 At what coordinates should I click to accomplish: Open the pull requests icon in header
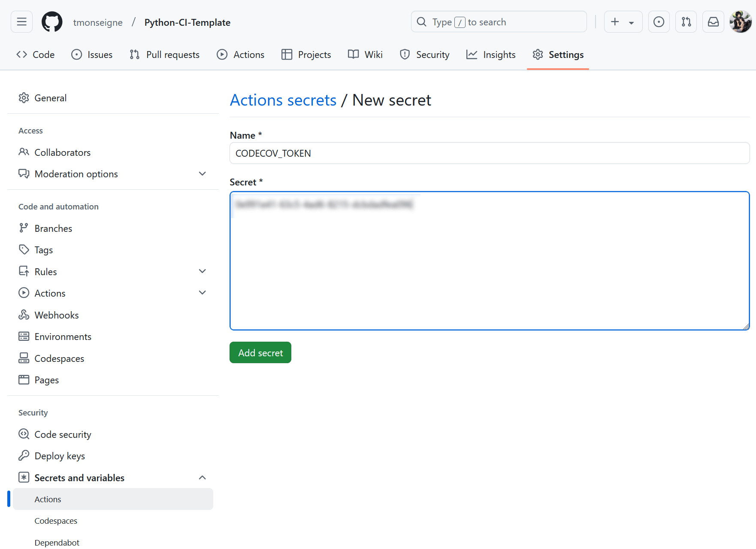(686, 22)
